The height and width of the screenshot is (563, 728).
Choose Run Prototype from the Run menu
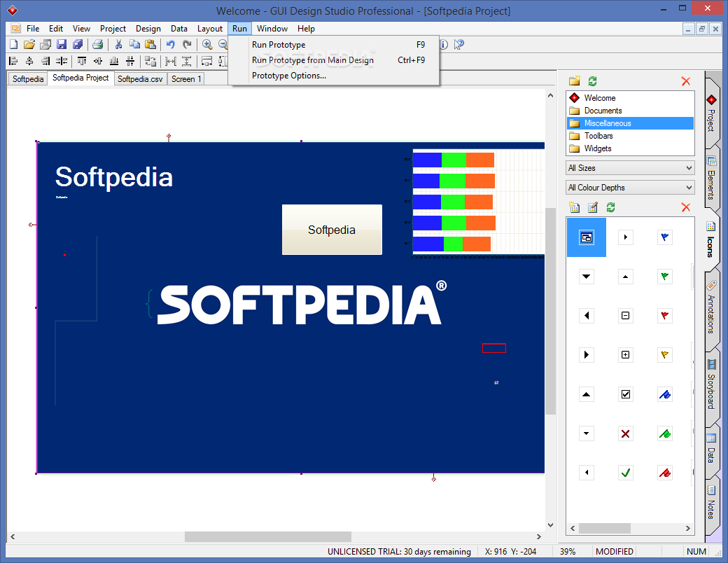click(x=279, y=45)
